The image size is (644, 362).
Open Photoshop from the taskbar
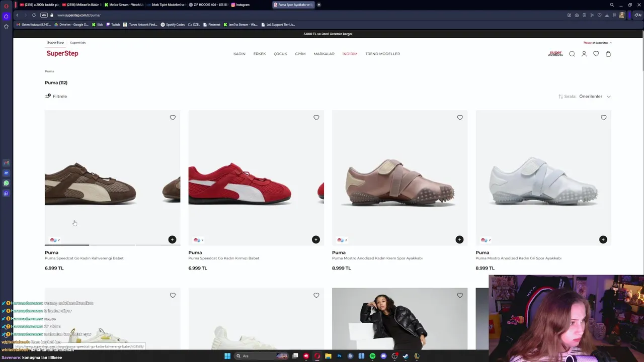[339, 356]
